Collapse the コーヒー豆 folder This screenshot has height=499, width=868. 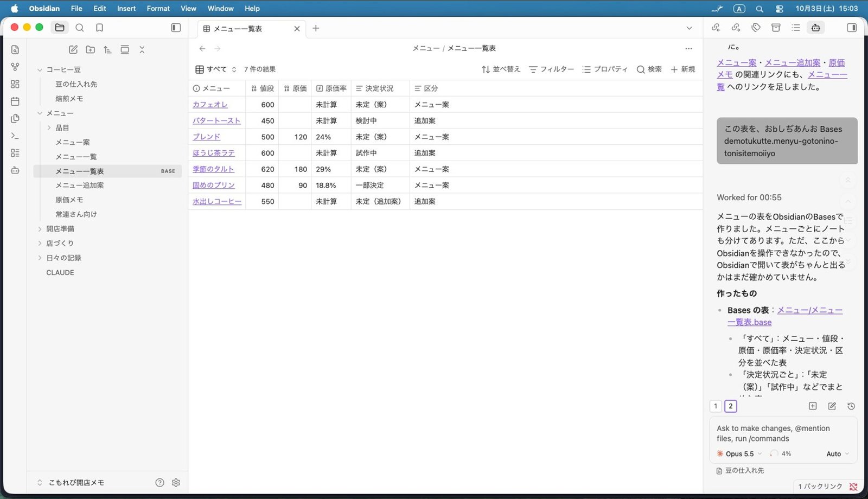[x=40, y=70]
